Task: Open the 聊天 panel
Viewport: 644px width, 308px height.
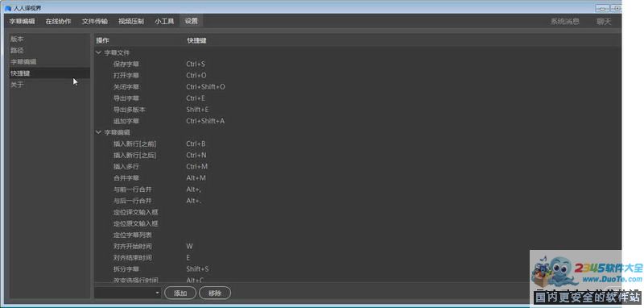Action: click(604, 22)
